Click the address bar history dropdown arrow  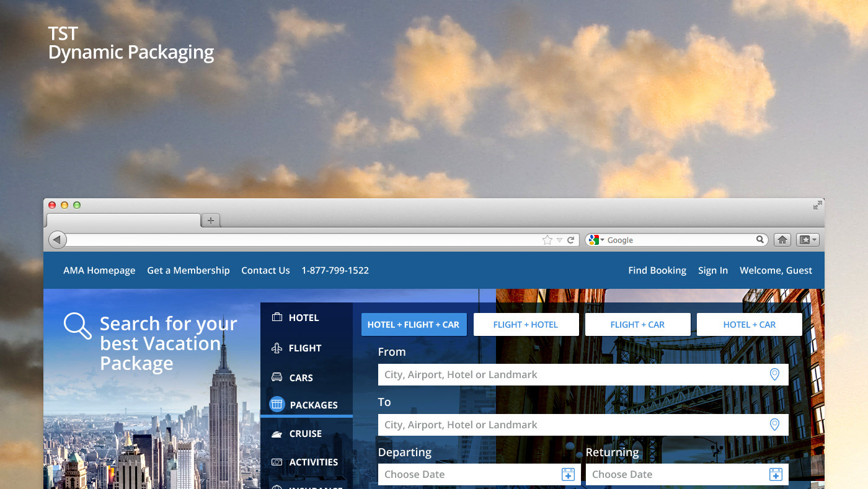559,240
